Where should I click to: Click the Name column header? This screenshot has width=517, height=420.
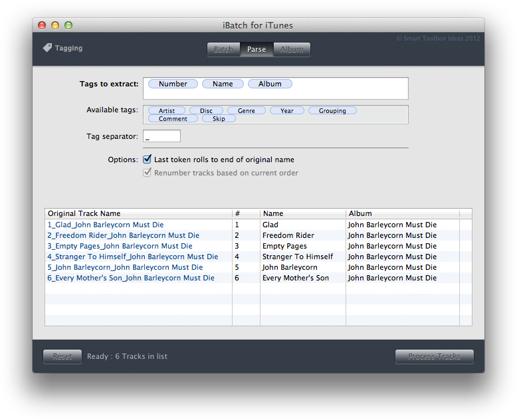pyautogui.click(x=302, y=213)
